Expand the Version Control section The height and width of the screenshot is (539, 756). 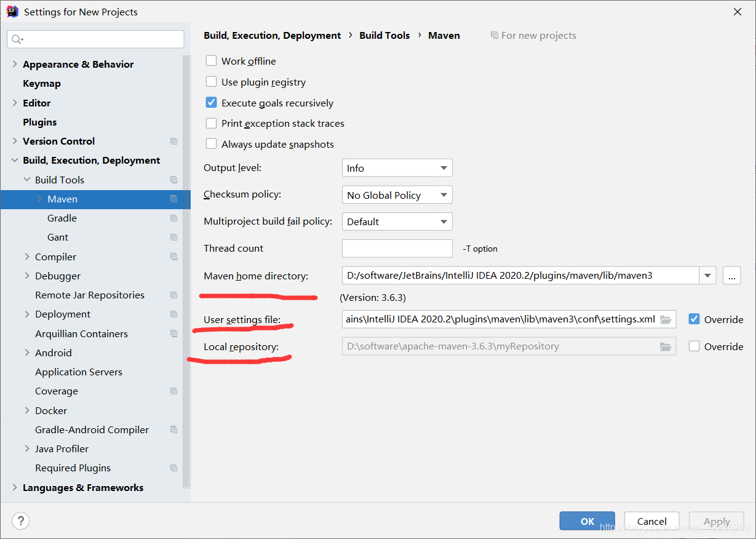click(15, 142)
